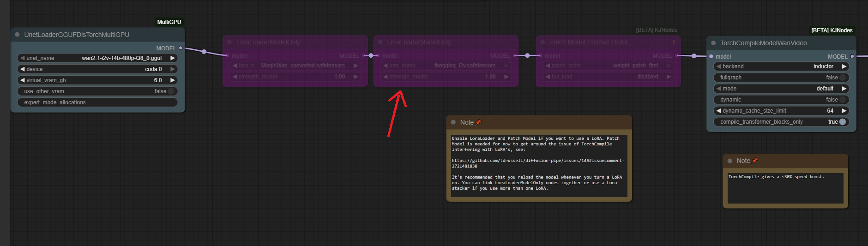Click the TorchCompile speed boost note text area

pos(785,188)
